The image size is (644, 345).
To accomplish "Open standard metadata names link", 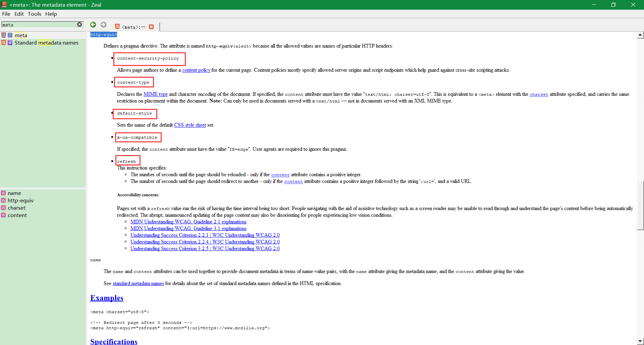I will (138, 283).
